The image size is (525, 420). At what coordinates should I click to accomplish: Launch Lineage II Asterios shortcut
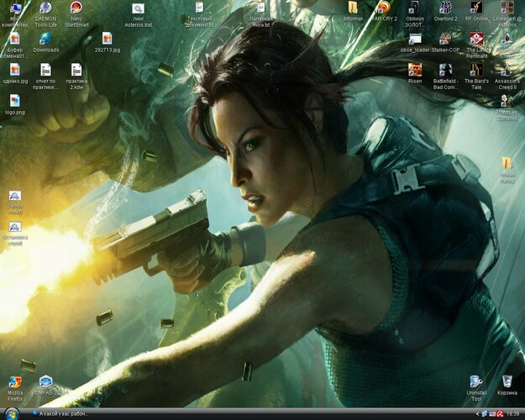pos(507,8)
